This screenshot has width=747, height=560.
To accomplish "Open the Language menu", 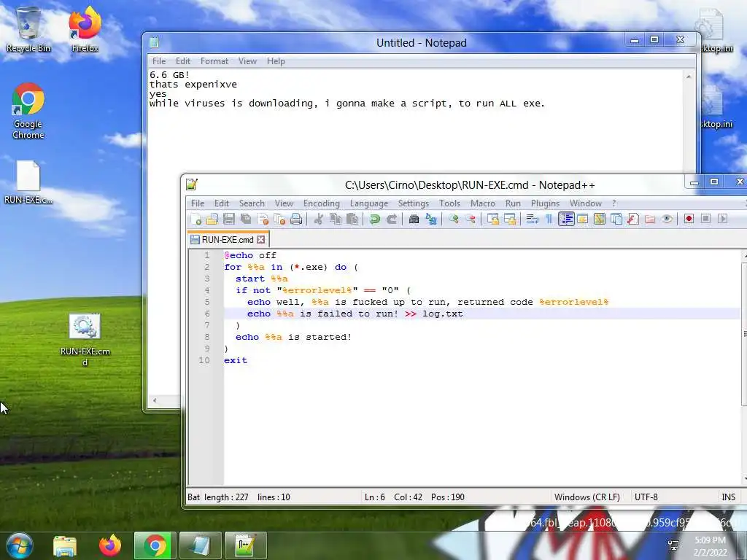I will [369, 203].
